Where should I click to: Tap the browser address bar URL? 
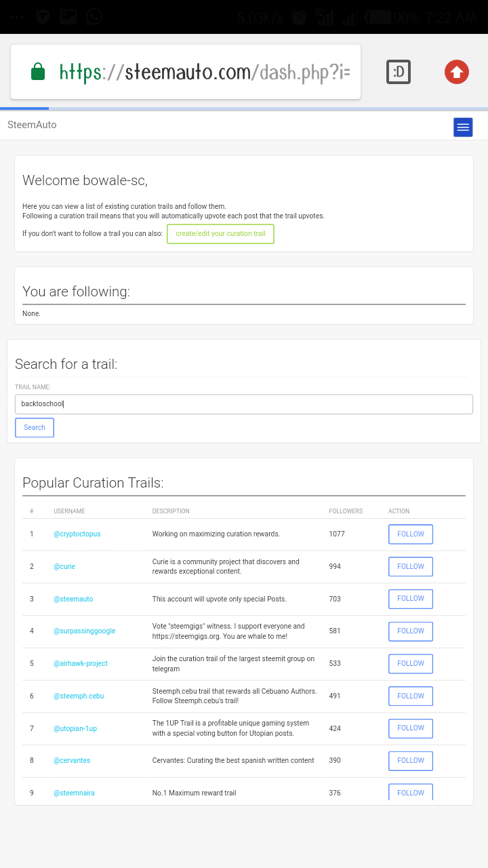pyautogui.click(x=205, y=72)
